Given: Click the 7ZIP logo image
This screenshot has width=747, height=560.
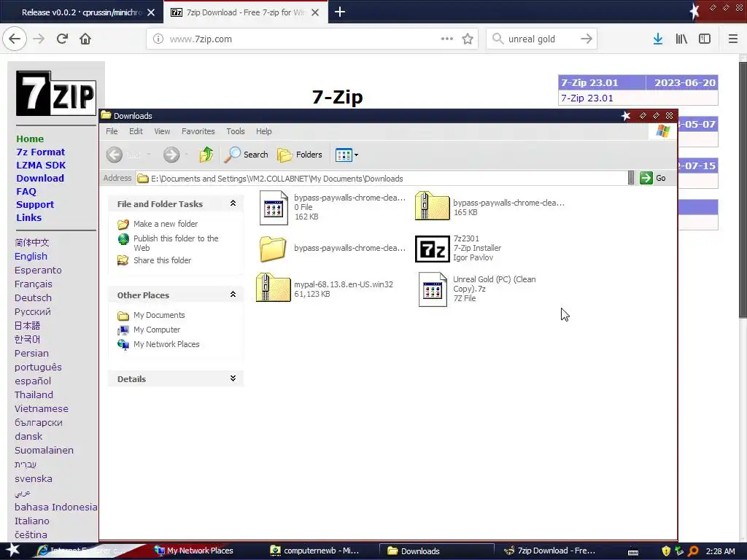Looking at the screenshot, I should (55, 93).
